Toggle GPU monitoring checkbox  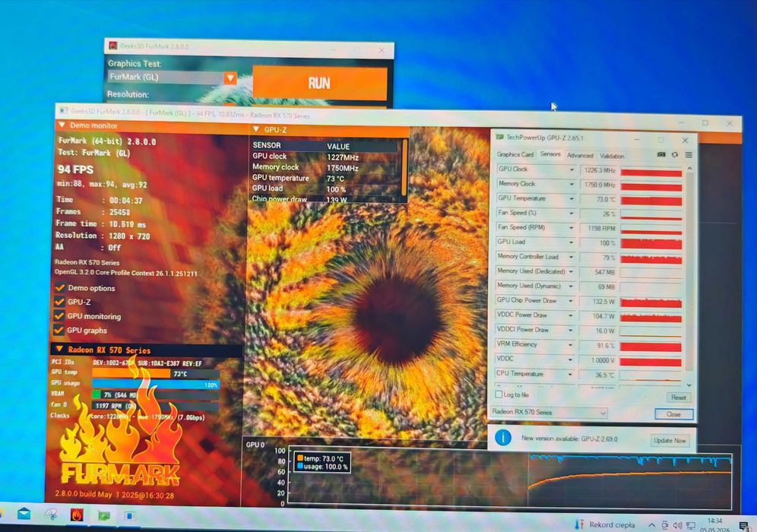pyautogui.click(x=59, y=315)
